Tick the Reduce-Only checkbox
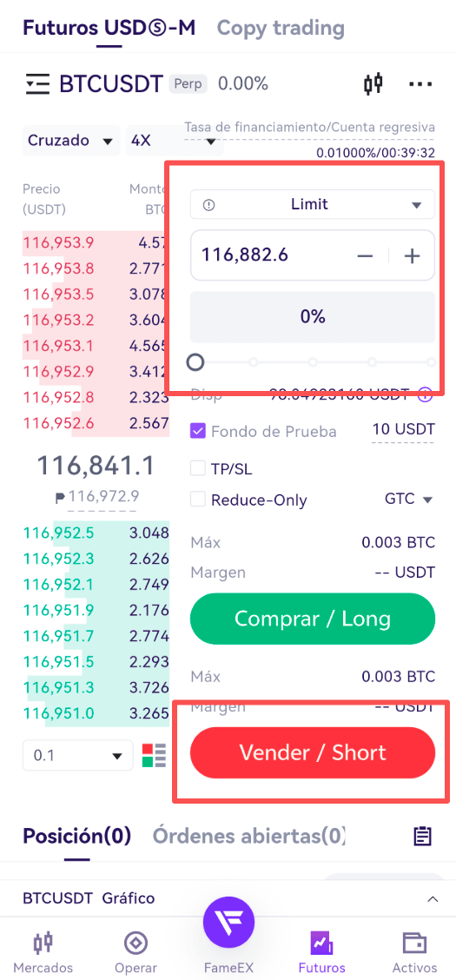 [198, 500]
